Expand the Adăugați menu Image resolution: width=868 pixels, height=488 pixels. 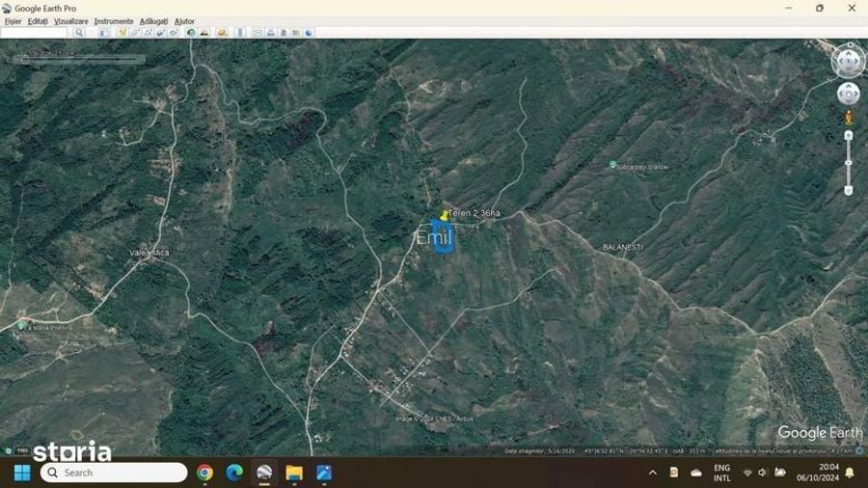(x=153, y=20)
